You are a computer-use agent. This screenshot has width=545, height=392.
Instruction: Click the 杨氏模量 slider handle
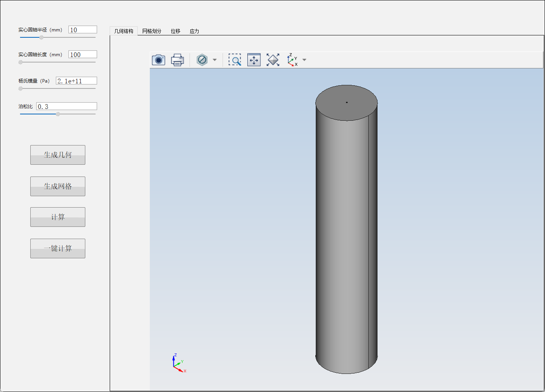[20, 88]
